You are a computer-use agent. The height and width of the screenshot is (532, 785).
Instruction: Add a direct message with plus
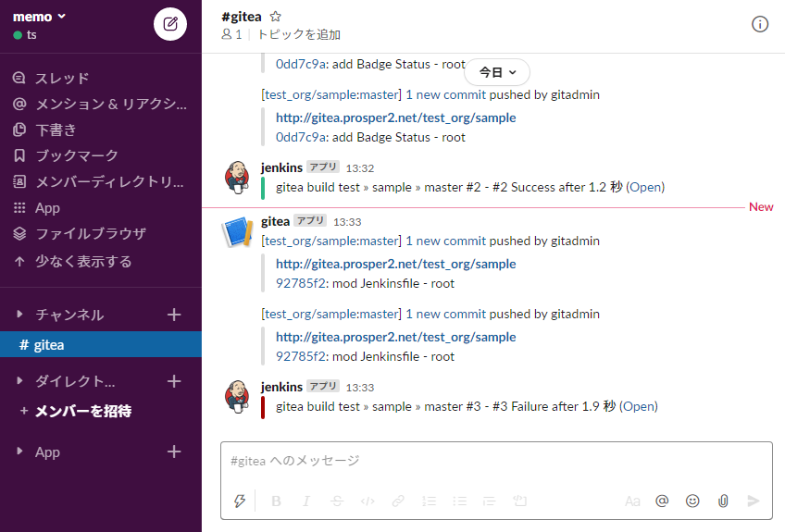[174, 381]
